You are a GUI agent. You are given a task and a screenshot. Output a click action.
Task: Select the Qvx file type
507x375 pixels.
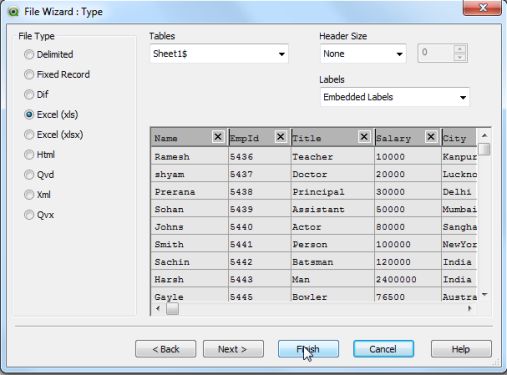click(x=39, y=215)
